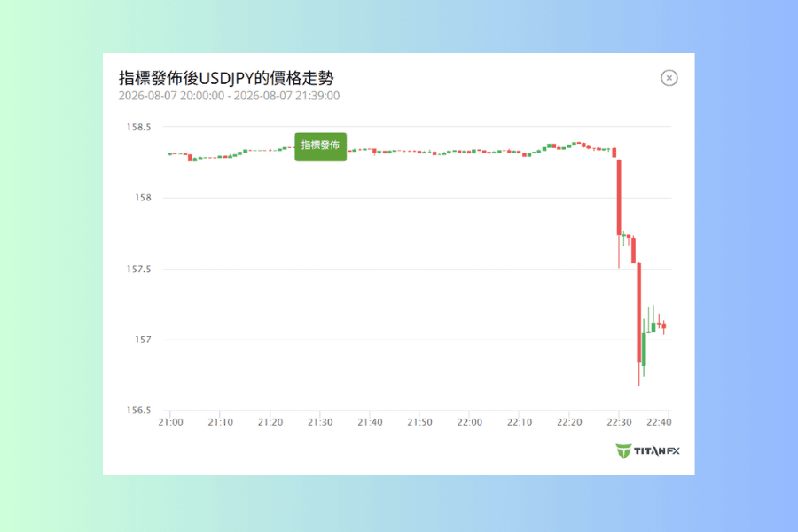The width and height of the screenshot is (798, 532).
Task: Click the 21:20 time axis label
Action: click(270, 422)
